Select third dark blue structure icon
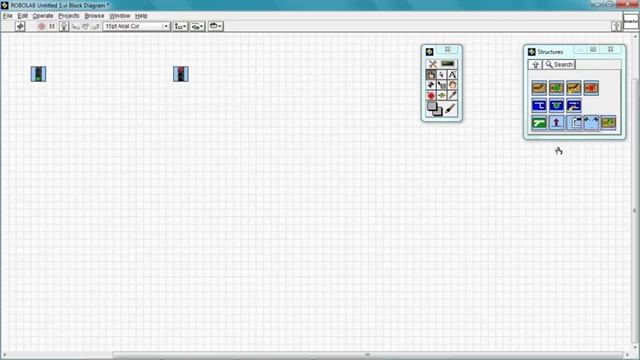The image size is (640, 360). coord(574,105)
